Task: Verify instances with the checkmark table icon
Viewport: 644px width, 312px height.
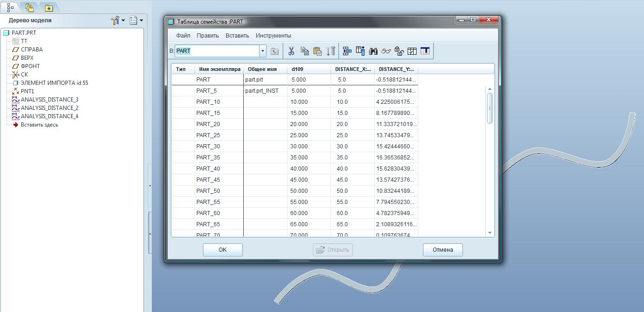Action: (412, 51)
